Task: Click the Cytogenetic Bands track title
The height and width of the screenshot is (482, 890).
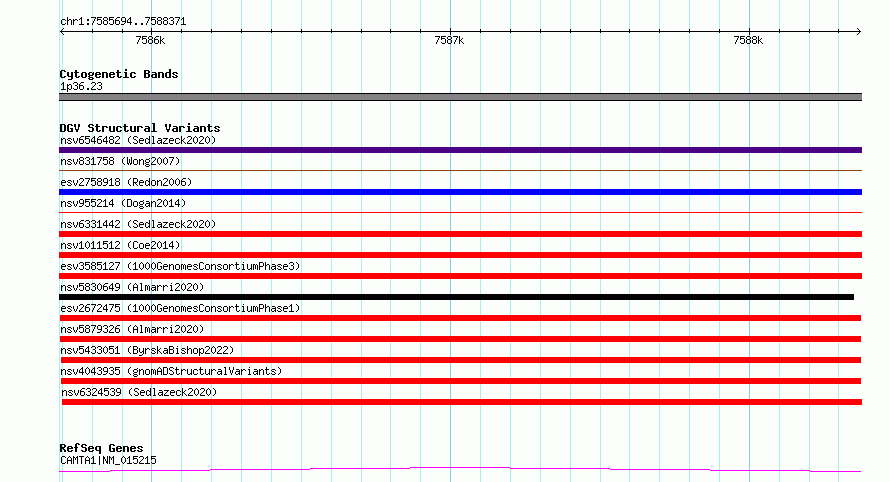Action: 119,74
